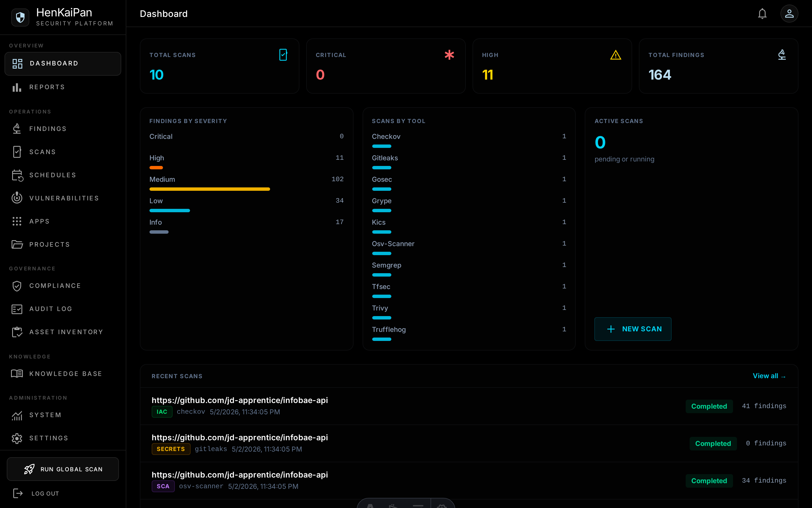812x508 pixels.
Task: Click the Dashboard grid icon in sidebar
Action: tap(17, 63)
